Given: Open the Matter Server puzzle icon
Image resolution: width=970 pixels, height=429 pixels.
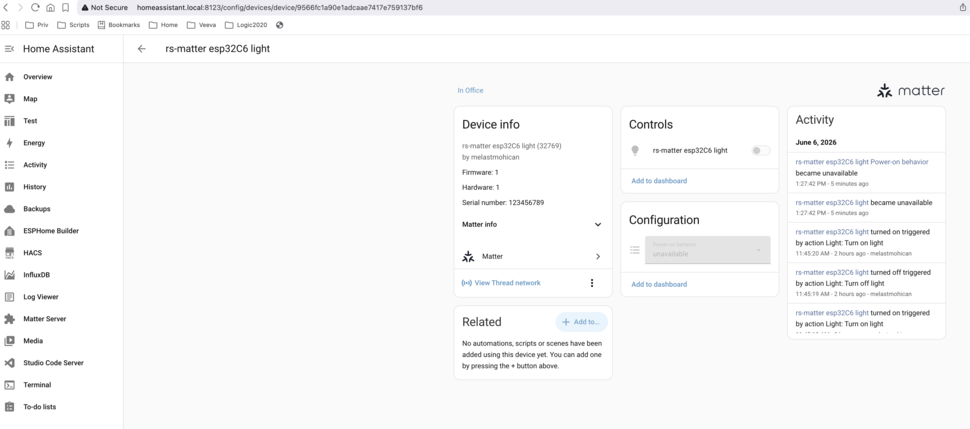Looking at the screenshot, I should tap(9, 319).
